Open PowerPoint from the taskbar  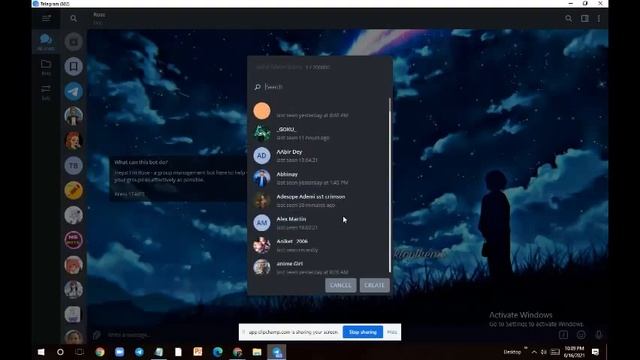click(x=198, y=352)
